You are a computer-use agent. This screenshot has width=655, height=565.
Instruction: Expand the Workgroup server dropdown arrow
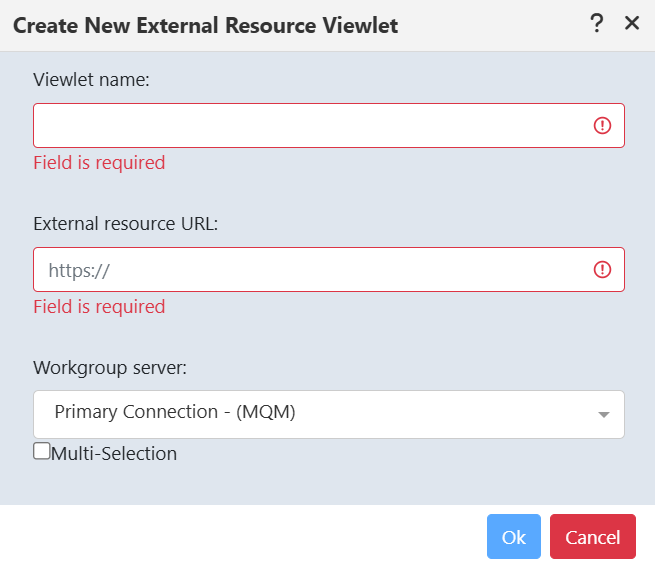pos(604,415)
